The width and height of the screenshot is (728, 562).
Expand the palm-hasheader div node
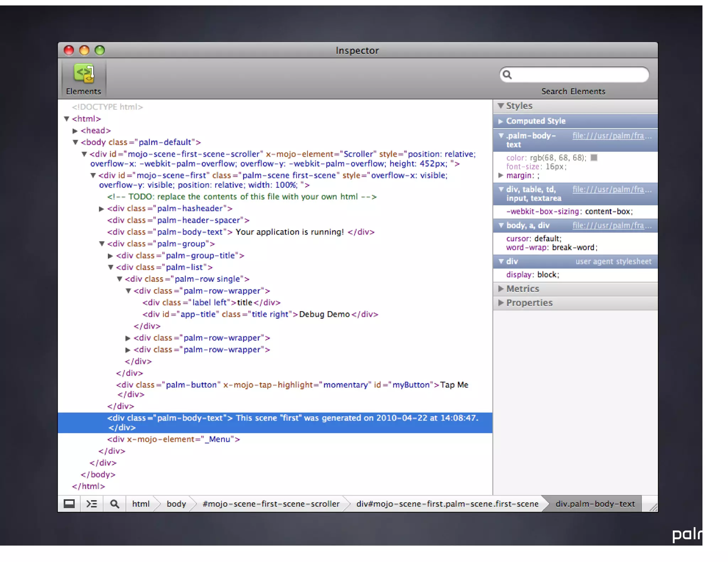tap(101, 209)
